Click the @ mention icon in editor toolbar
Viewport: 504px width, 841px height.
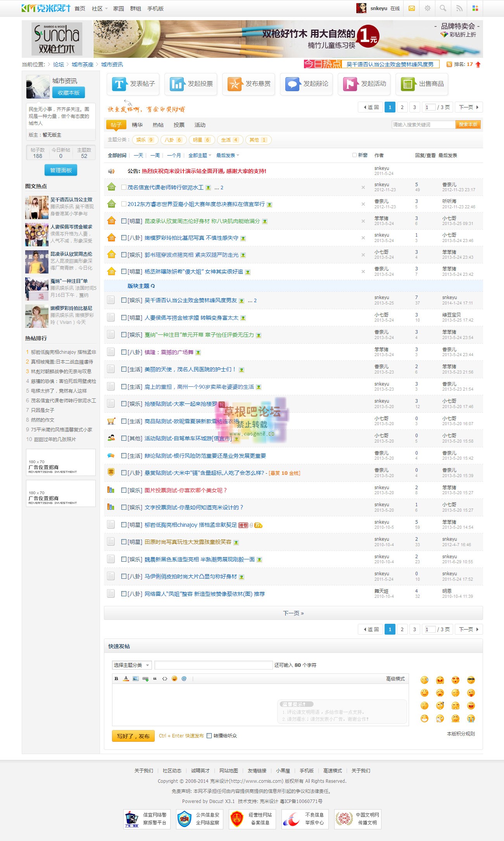coord(184,678)
